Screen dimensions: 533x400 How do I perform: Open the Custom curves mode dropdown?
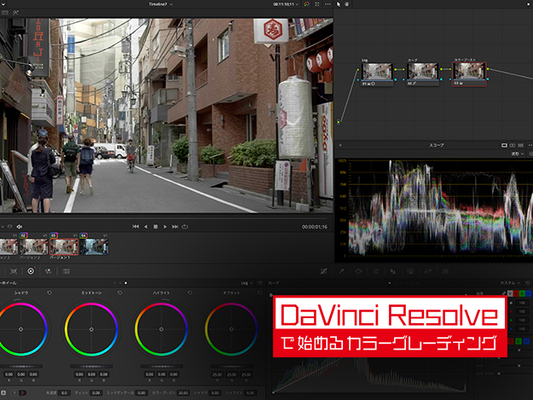pos(510,283)
